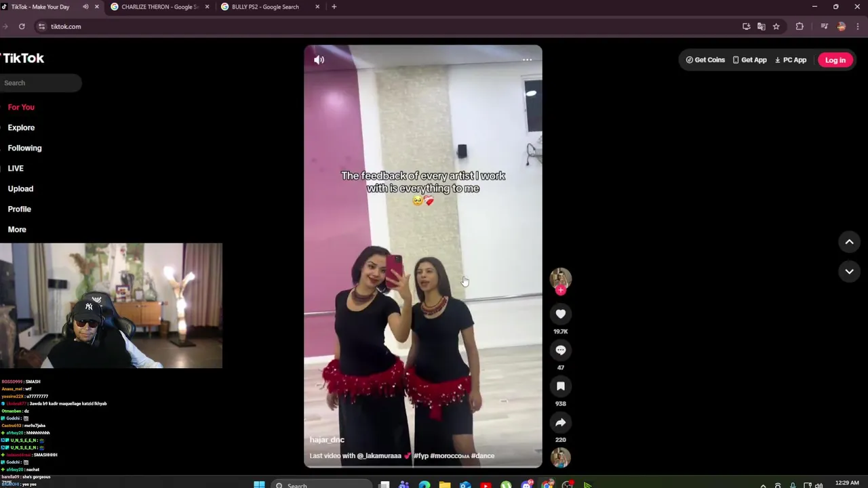The image size is (868, 488).
Task: Click the 12:29 AM taskbar clock
Action: point(847,484)
